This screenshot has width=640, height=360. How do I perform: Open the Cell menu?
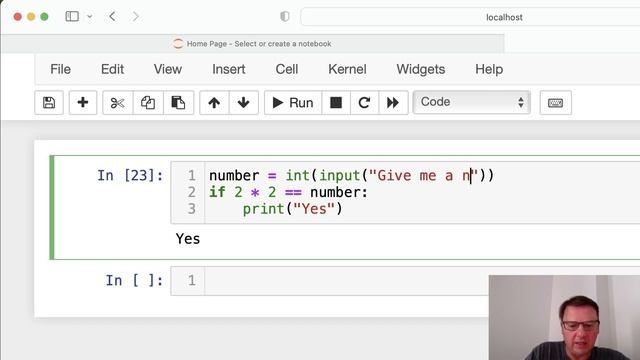coord(287,69)
